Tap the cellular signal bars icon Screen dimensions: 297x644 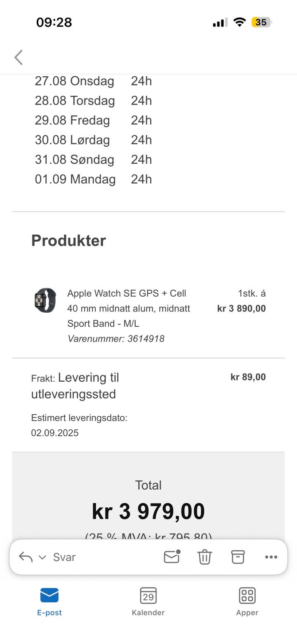(220, 23)
